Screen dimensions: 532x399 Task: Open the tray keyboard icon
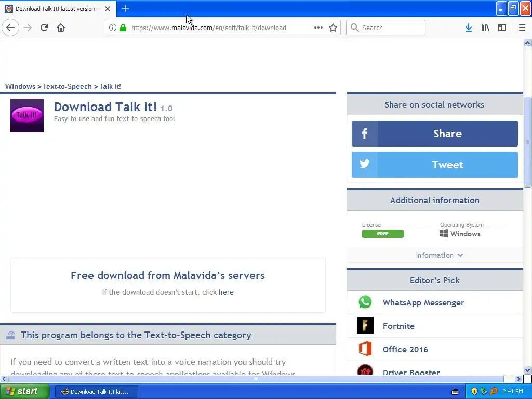[455, 392]
